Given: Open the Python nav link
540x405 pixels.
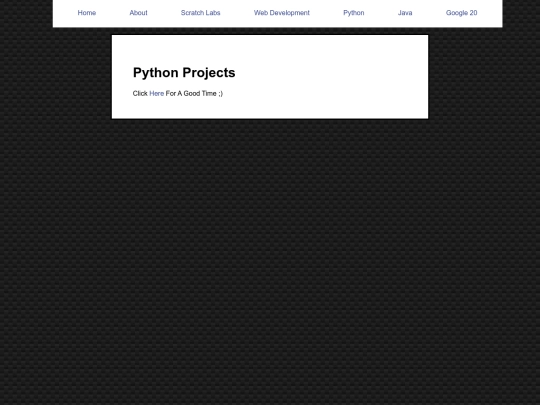Looking at the screenshot, I should (x=354, y=13).
